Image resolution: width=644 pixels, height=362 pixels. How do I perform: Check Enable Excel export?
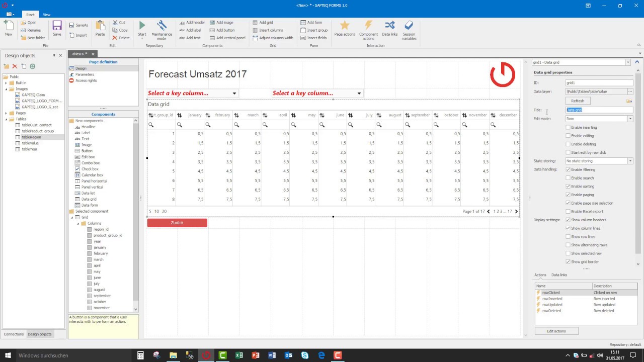pos(568,212)
